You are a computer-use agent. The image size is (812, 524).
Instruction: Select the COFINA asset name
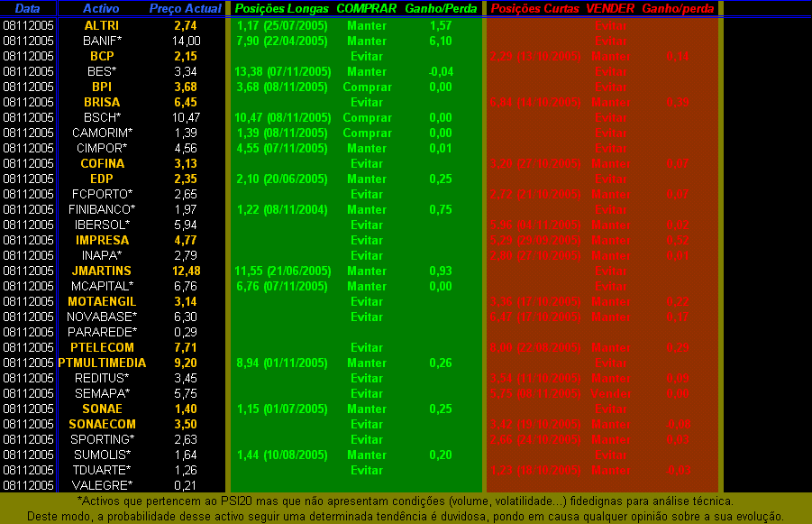(x=102, y=163)
